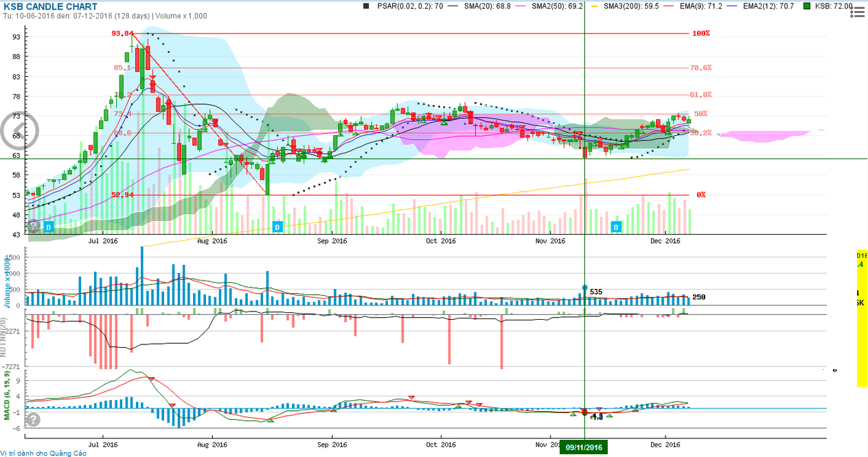Click the 61.8% Fibonacci level label
This screenshot has height=457, width=868.
(x=700, y=95)
